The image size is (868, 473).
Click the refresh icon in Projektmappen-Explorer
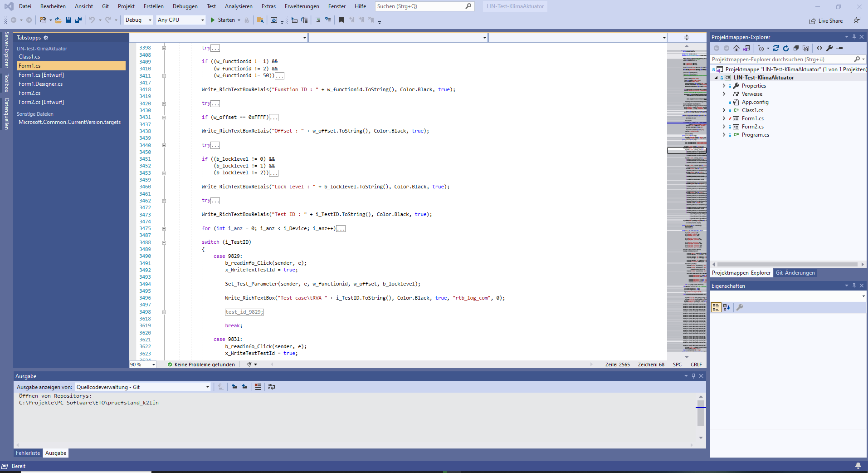786,48
